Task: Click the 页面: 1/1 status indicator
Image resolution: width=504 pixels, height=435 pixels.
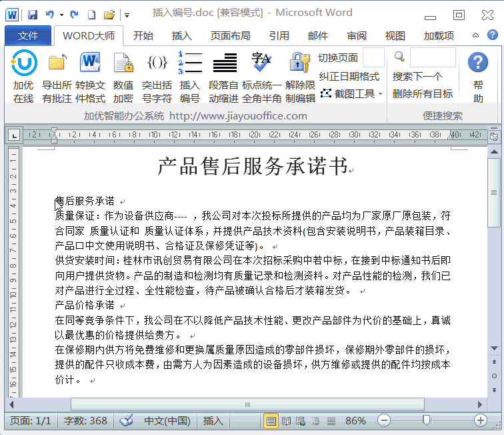Action: (31, 420)
